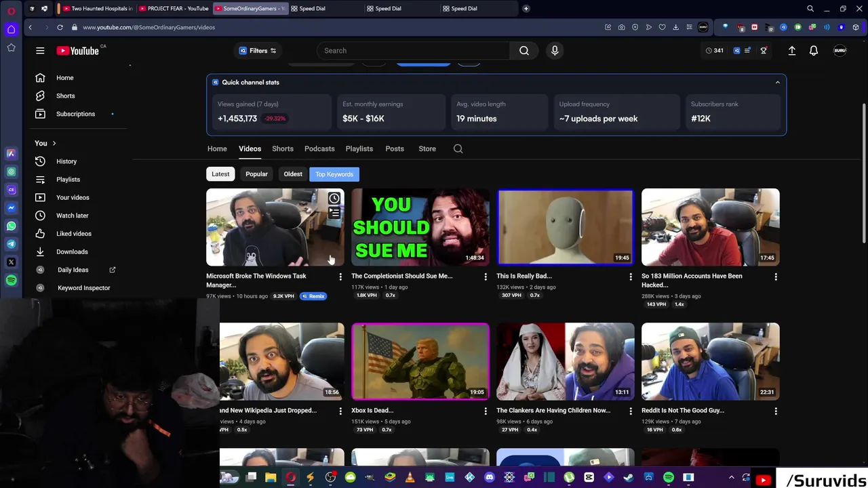Open Opera downloads arrow icon
The height and width of the screenshot is (488, 868).
click(675, 27)
